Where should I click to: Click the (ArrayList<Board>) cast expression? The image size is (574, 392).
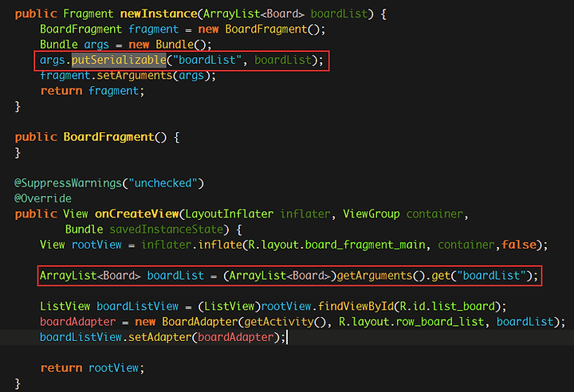pyautogui.click(x=280, y=276)
